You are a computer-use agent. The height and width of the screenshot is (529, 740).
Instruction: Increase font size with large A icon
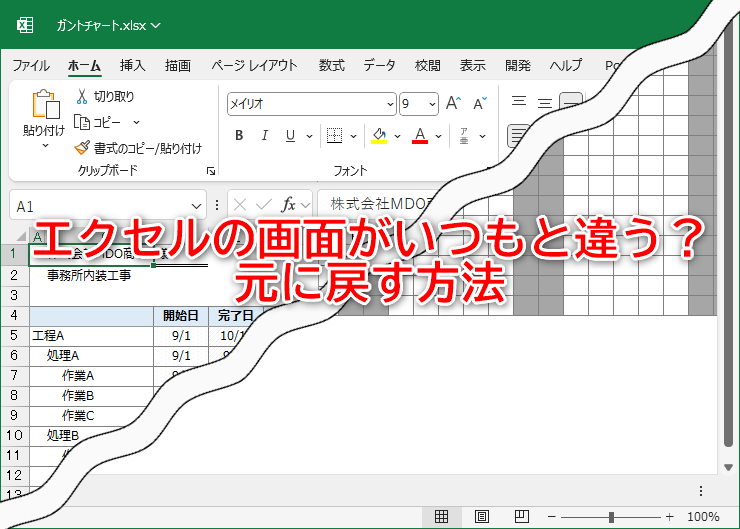[x=454, y=103]
